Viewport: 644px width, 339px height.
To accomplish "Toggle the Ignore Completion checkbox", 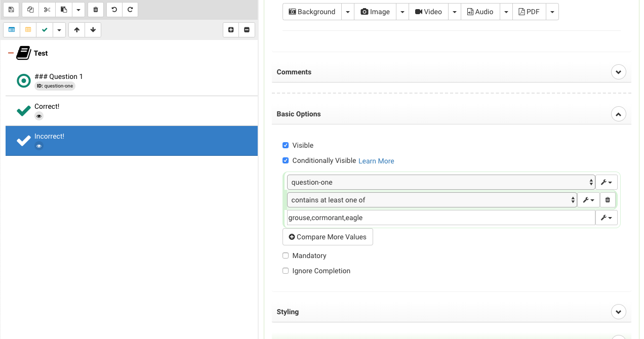I will pos(286,271).
